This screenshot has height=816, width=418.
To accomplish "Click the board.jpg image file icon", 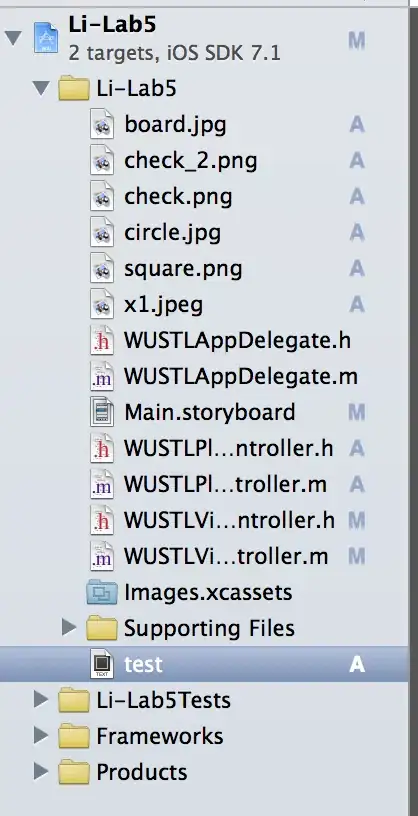I will (102, 124).
